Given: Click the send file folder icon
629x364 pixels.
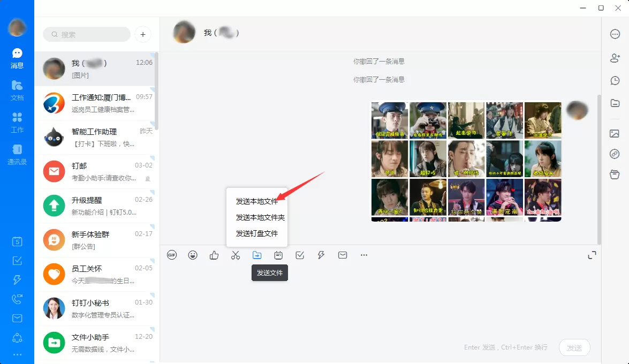Looking at the screenshot, I should click(257, 255).
